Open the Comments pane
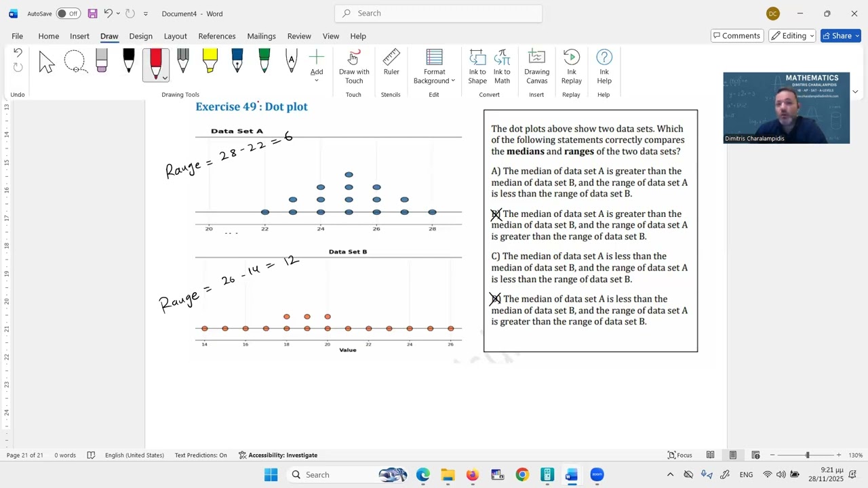 pyautogui.click(x=736, y=36)
